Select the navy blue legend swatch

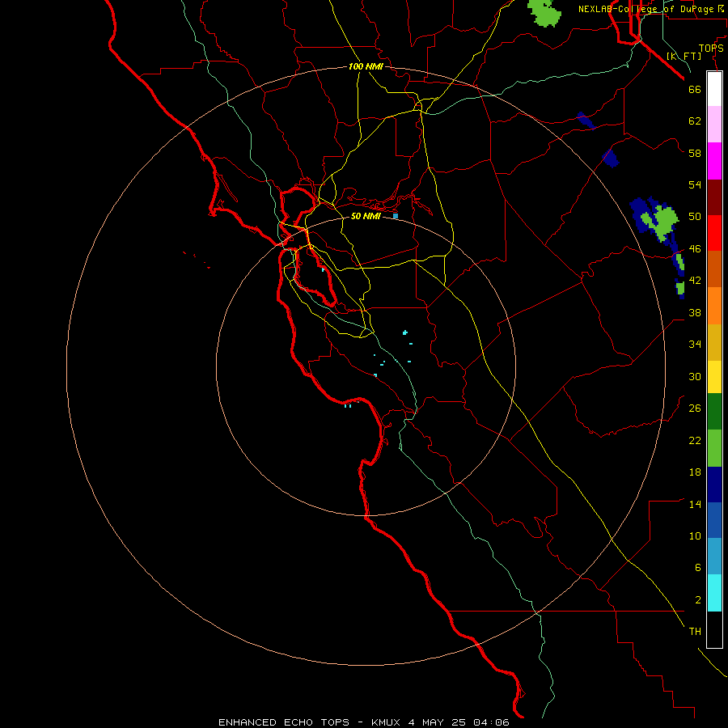(714, 485)
